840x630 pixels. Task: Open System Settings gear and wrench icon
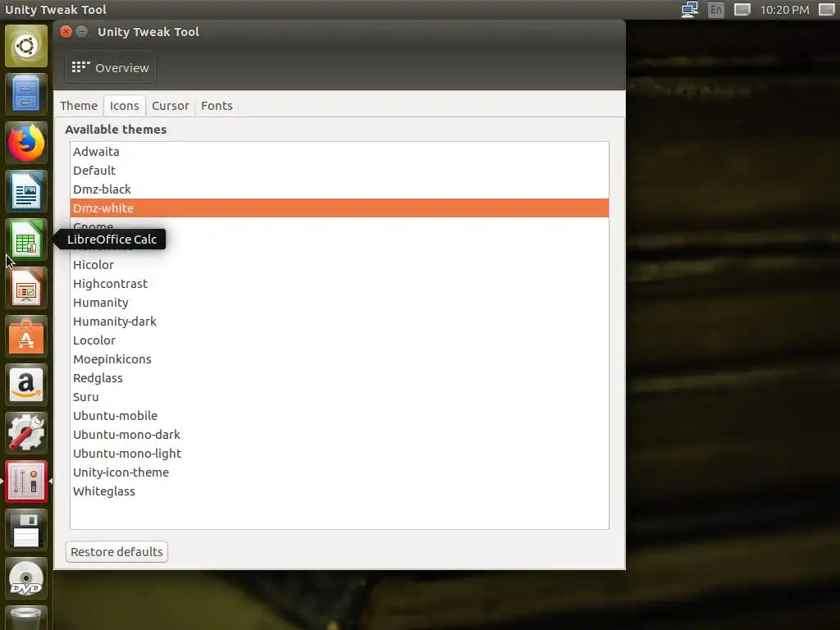tap(26, 433)
